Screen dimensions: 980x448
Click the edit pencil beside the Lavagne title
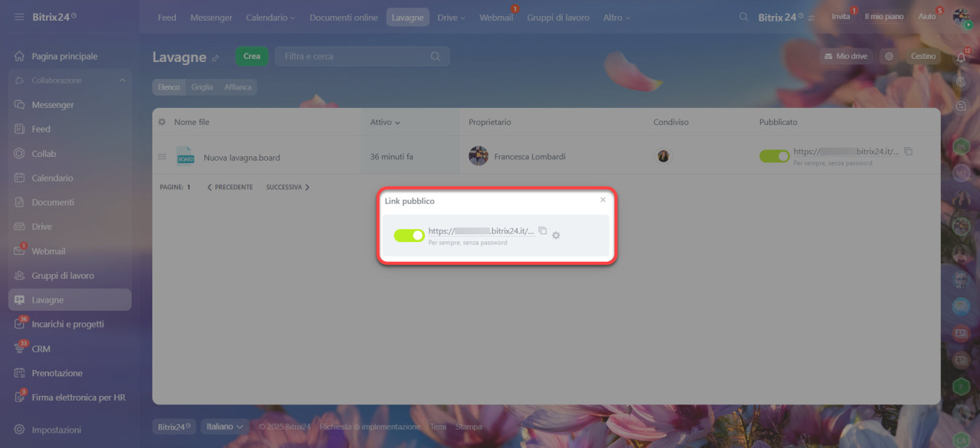click(216, 57)
